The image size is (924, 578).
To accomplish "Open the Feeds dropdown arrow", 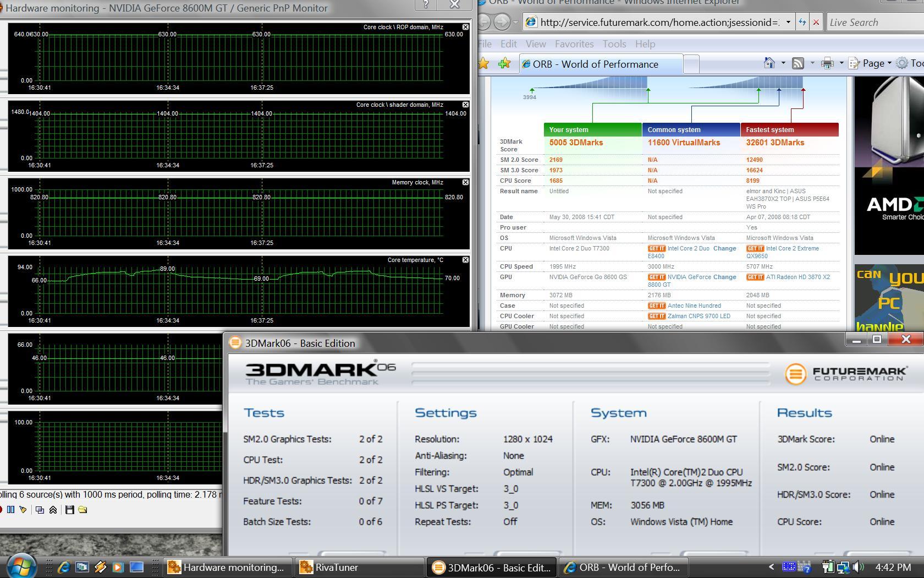I will (x=812, y=63).
